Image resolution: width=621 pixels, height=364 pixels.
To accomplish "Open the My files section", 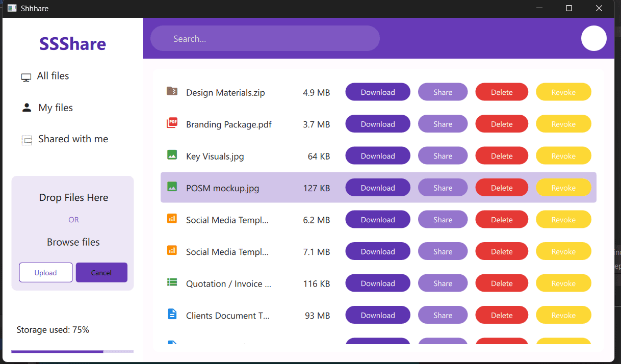I will [x=56, y=108].
